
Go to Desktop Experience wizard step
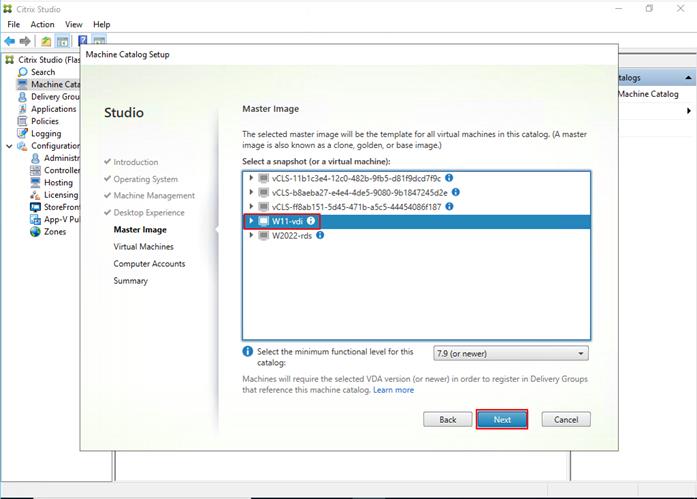(x=148, y=212)
